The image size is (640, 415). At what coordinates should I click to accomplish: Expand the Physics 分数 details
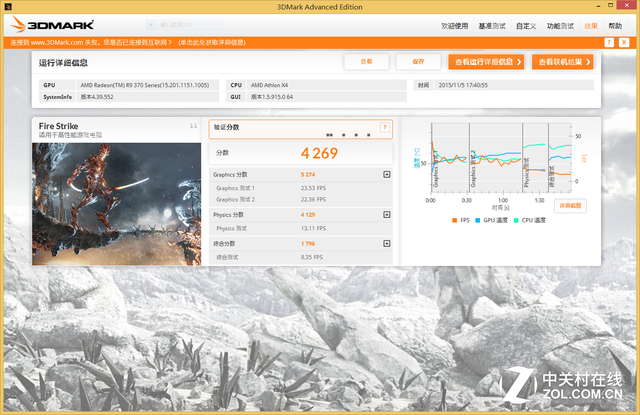coord(386,214)
